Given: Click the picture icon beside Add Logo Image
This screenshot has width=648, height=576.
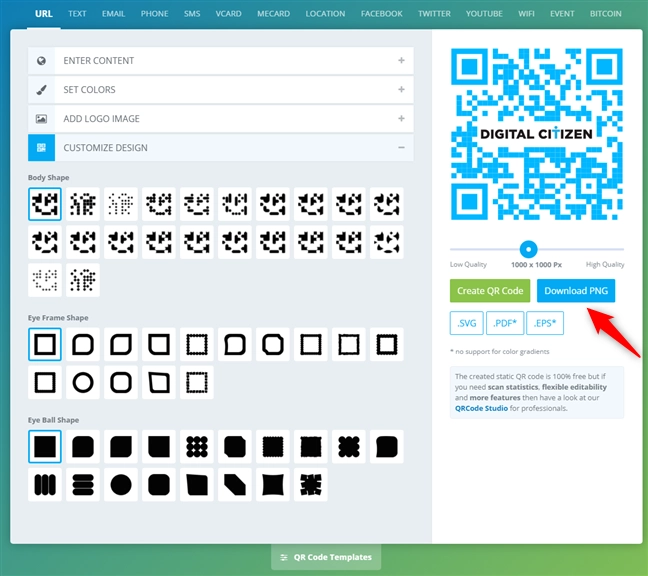Looking at the screenshot, I should [41, 119].
